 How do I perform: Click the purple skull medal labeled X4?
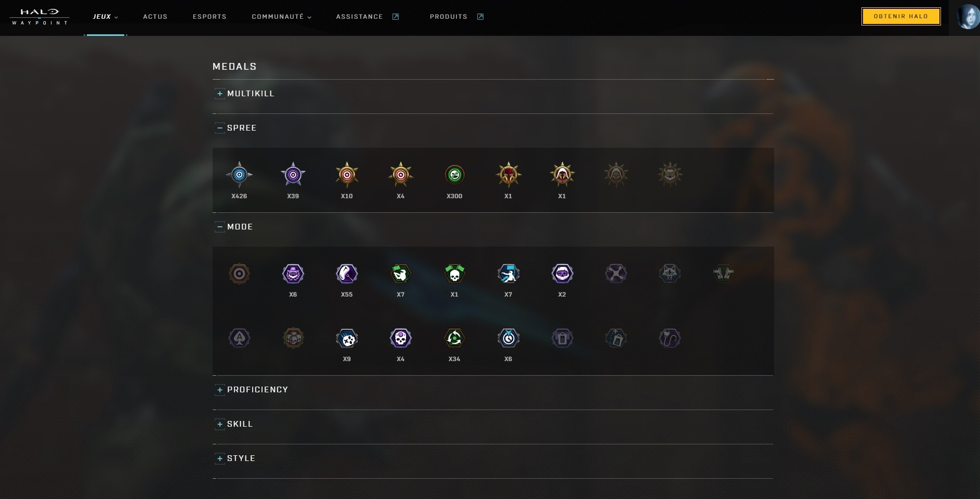[401, 338]
